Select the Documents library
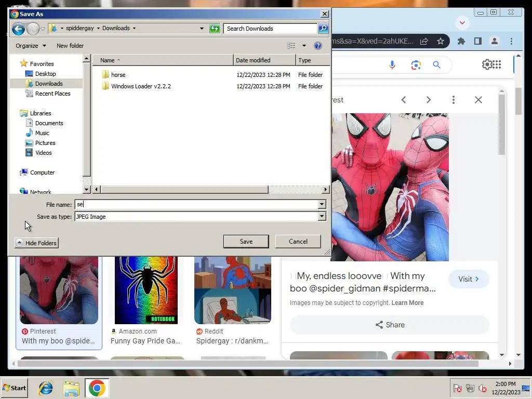 click(x=49, y=123)
